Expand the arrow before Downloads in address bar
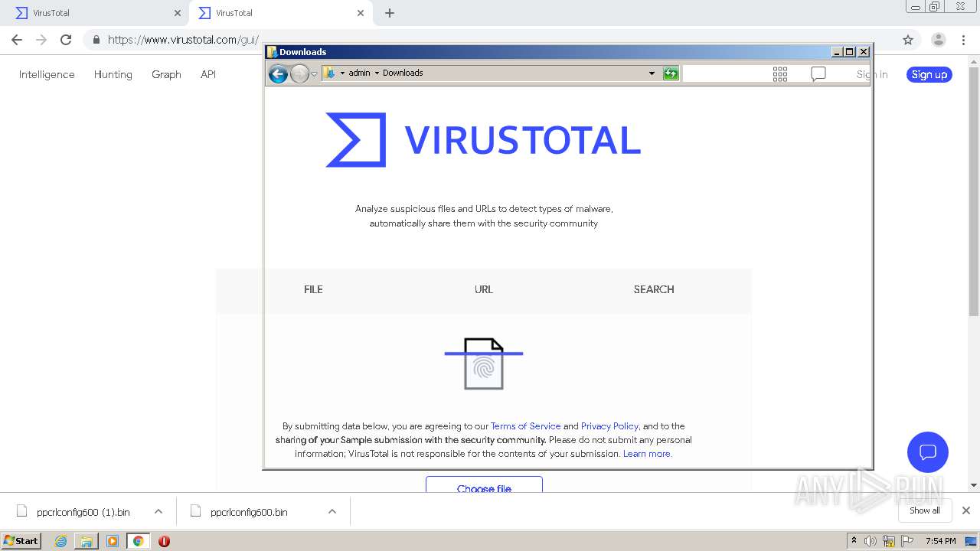The width and height of the screenshot is (980, 551). [x=377, y=73]
